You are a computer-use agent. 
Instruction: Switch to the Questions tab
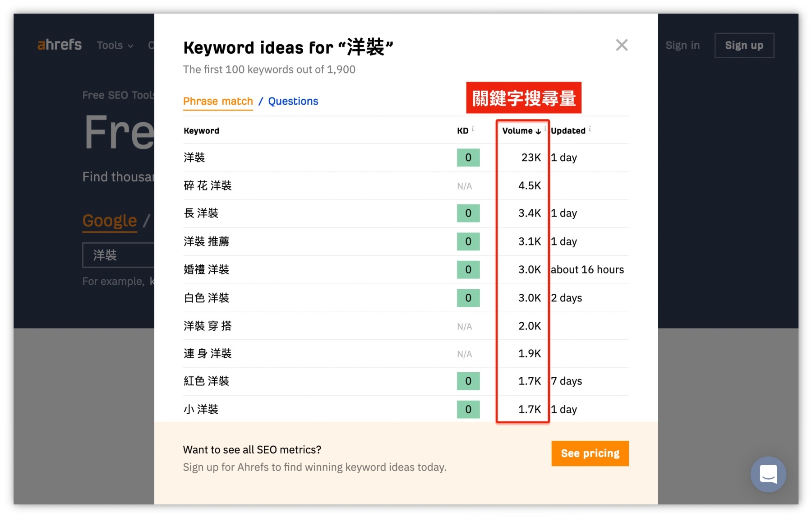click(x=293, y=101)
